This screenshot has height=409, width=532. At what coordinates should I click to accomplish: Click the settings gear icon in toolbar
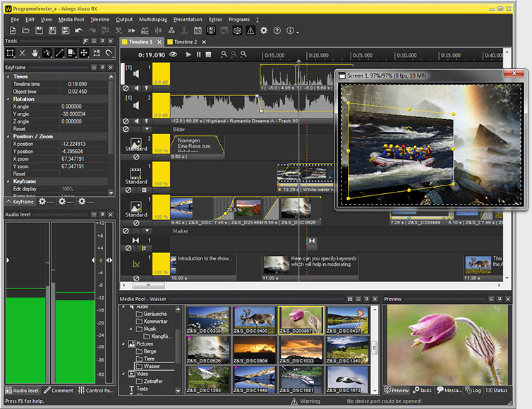pos(264,30)
